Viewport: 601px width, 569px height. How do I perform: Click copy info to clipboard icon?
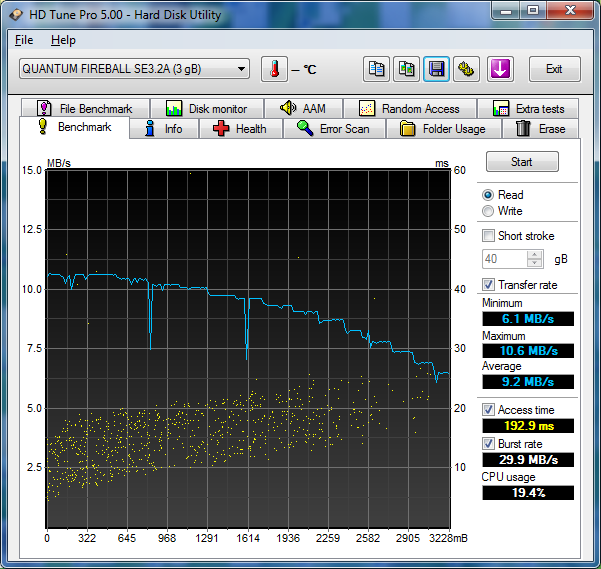point(376,69)
